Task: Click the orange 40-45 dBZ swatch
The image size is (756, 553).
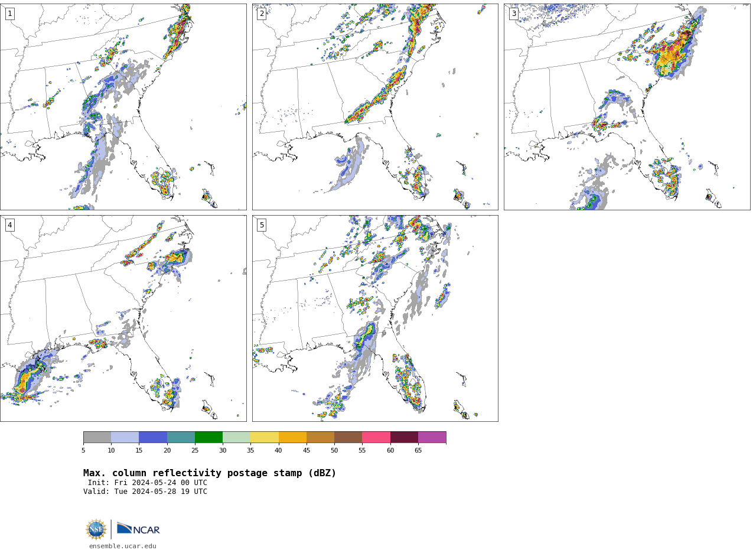Action: (292, 437)
